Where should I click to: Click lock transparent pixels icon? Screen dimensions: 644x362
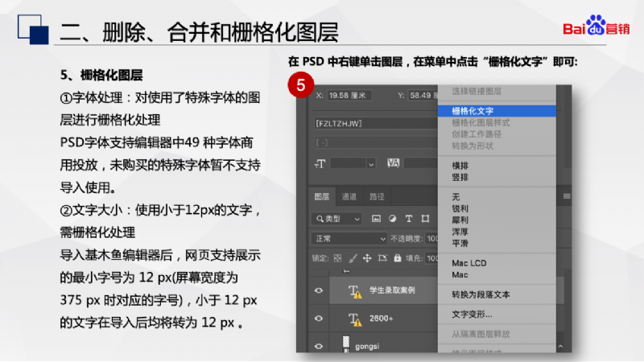(x=338, y=258)
